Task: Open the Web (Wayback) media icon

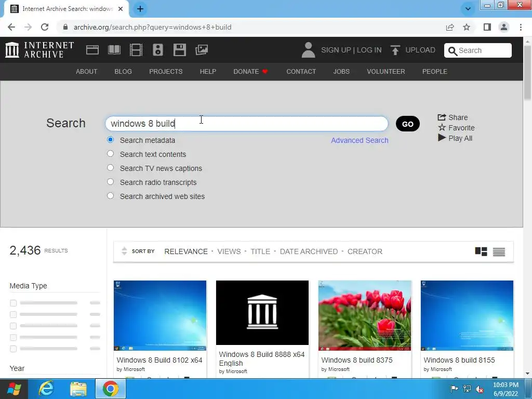Action: point(92,50)
